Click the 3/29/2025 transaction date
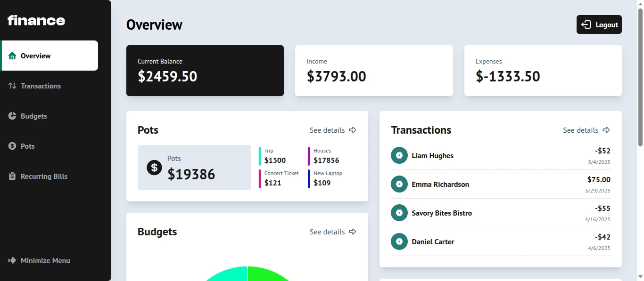The width and height of the screenshot is (644, 281). (598, 191)
